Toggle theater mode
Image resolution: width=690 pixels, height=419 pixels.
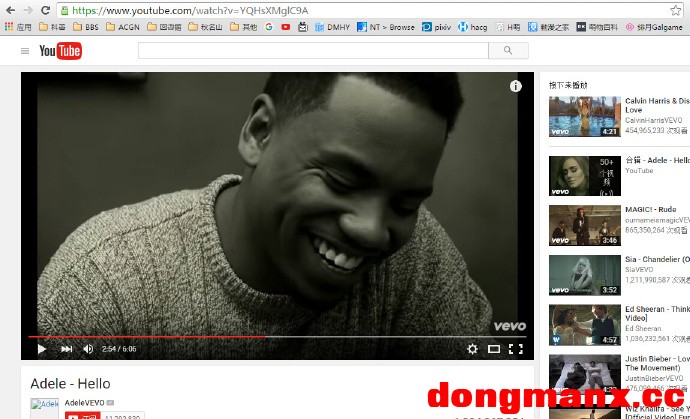pos(494,349)
